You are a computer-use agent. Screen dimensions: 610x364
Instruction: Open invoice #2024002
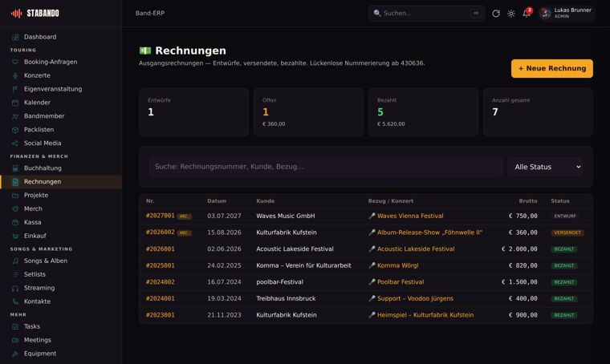click(161, 282)
